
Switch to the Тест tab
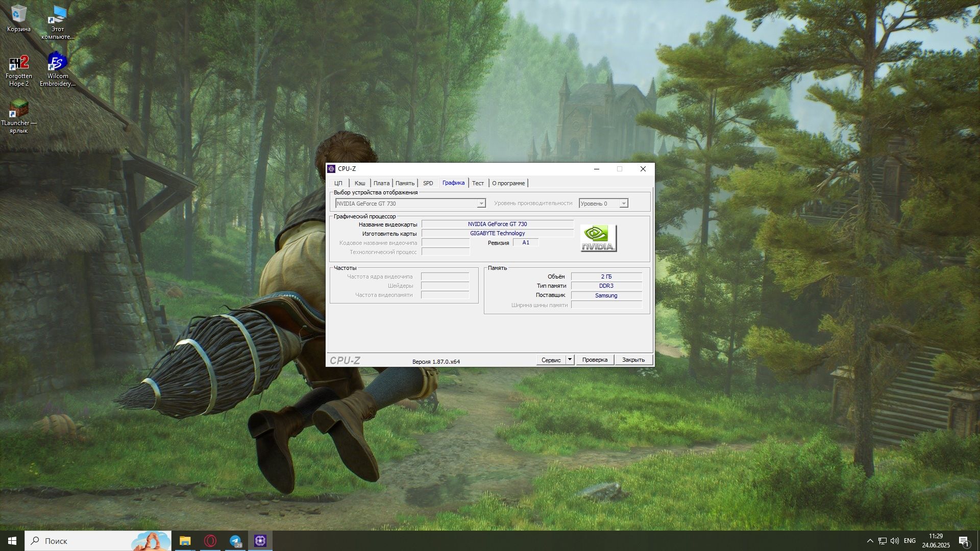click(x=478, y=183)
